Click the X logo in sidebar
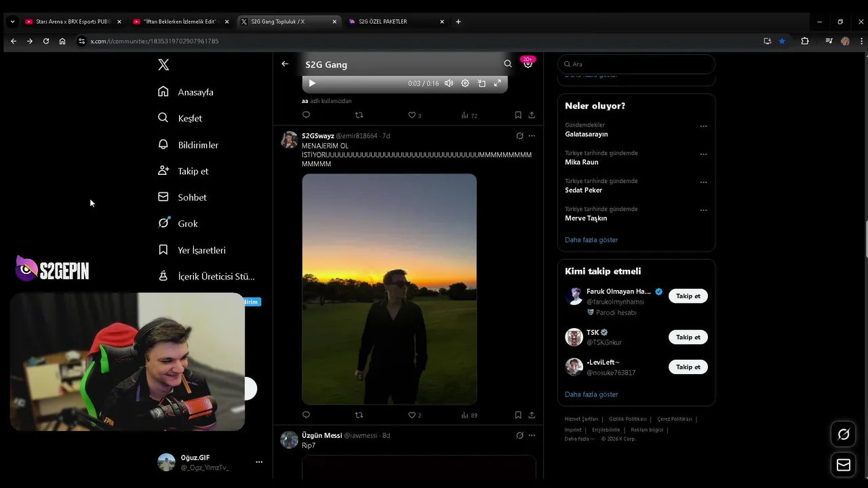 point(163,65)
